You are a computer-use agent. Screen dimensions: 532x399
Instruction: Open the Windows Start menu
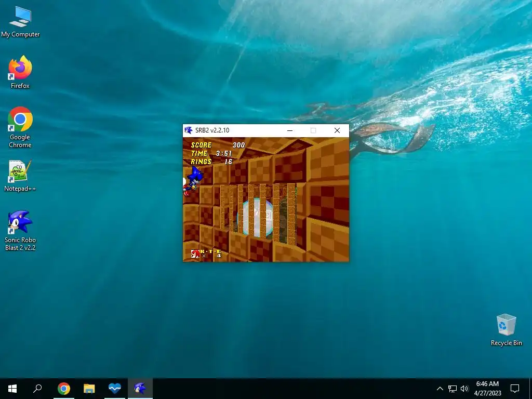12,389
